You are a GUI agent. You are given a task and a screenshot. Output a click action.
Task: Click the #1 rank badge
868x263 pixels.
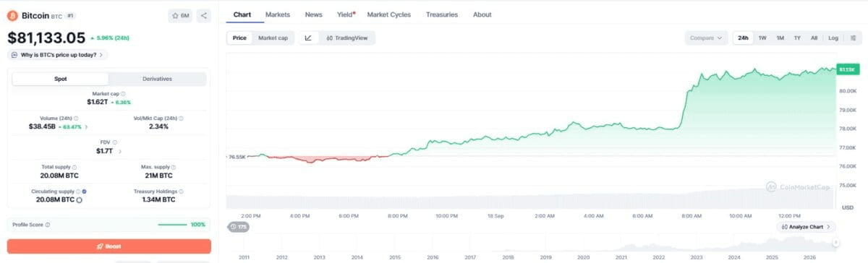pyautogui.click(x=71, y=15)
